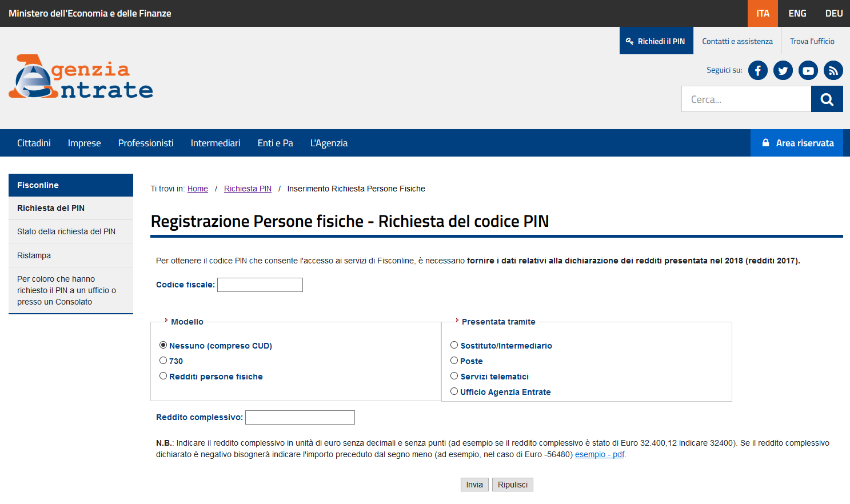Click Richiedi il PIN key button
Viewport: 850px width, 504px height.
pyautogui.click(x=656, y=41)
